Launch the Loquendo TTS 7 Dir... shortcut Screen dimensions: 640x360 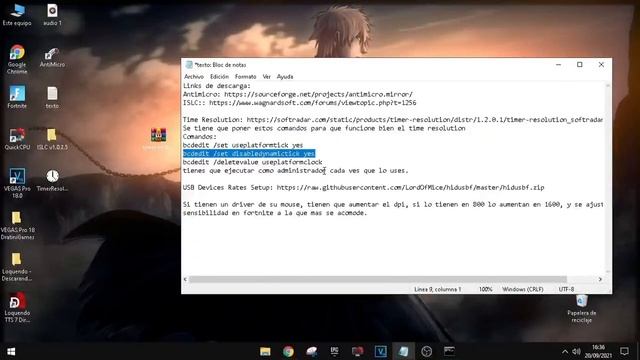17,308
